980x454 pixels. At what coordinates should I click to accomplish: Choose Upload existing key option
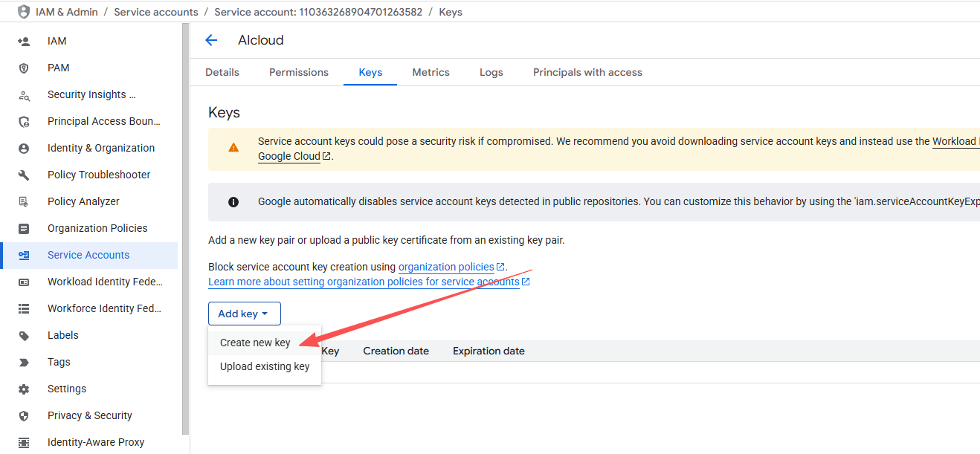pos(264,366)
